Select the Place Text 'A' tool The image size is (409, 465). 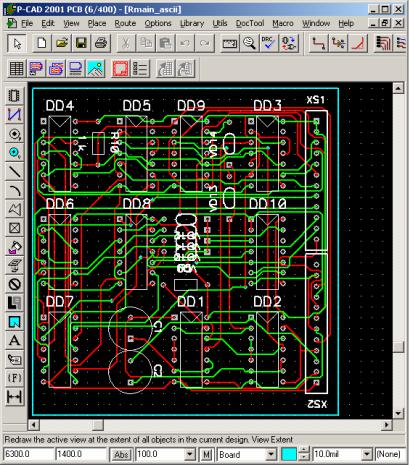click(14, 341)
